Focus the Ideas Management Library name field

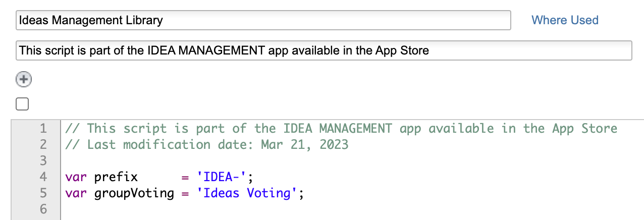click(263, 20)
